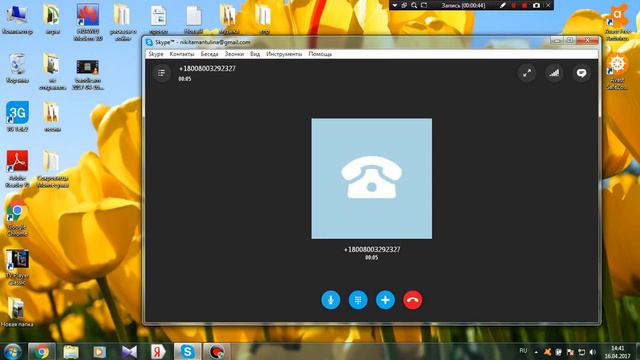Open the call quality signal-bars icon
Screen dimensions: 640x360
[x=554, y=73]
